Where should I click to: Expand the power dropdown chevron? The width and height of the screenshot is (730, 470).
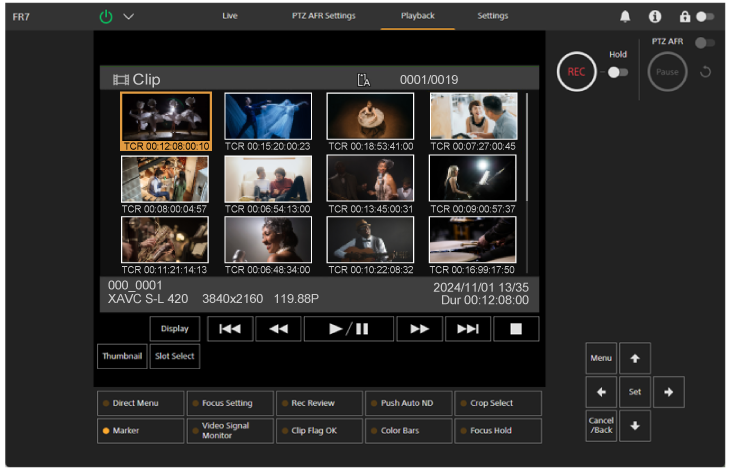pos(128,16)
